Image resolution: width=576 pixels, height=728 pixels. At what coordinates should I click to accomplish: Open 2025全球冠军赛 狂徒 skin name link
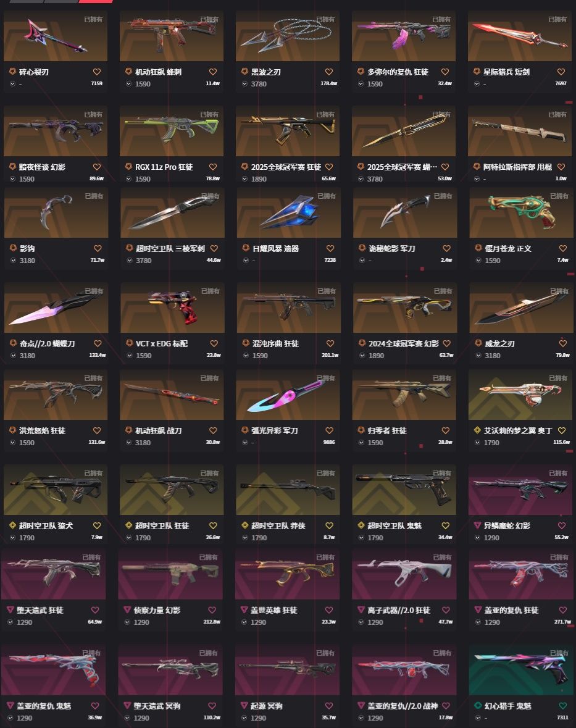(x=286, y=167)
